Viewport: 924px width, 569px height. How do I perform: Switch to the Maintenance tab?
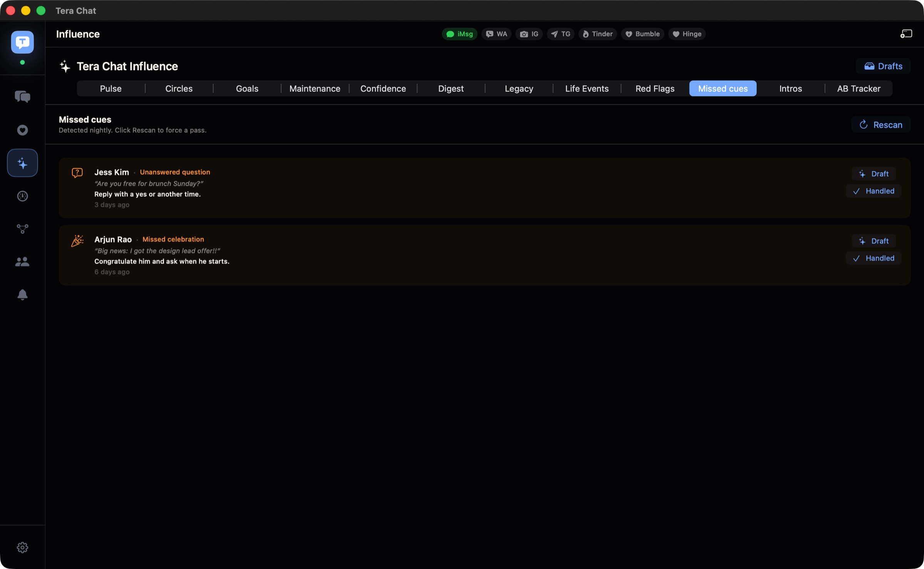(315, 88)
